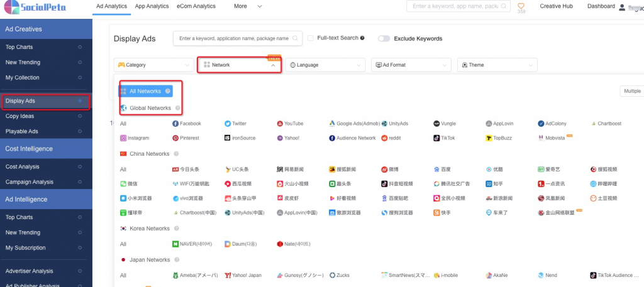Select Yahoo! Japan network
Image resolution: width=644 pixels, height=287 pixels.
[243, 275]
